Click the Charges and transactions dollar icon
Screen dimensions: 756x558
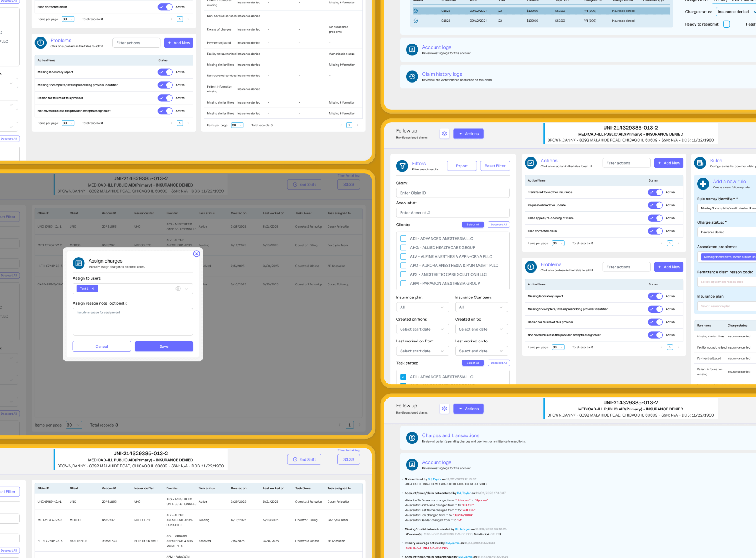click(412, 438)
